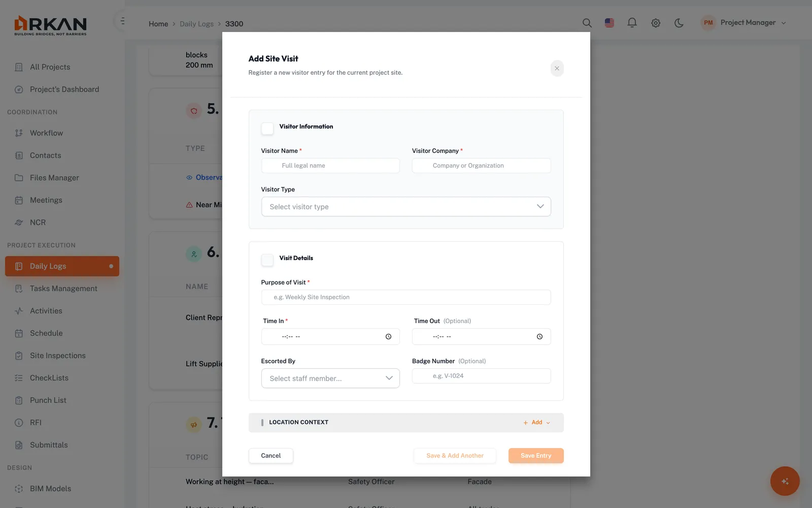Click the Time In input
The image size is (812, 508).
tap(330, 337)
